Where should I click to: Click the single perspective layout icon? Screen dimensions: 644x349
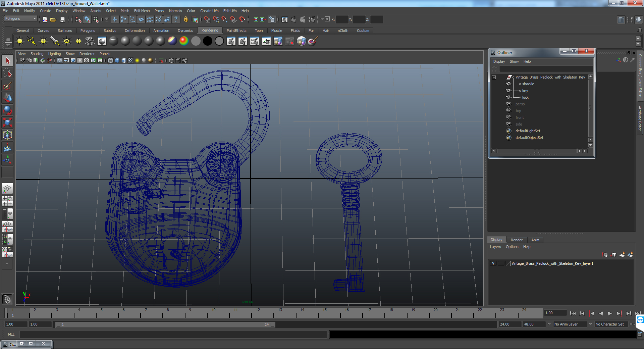coord(7,188)
